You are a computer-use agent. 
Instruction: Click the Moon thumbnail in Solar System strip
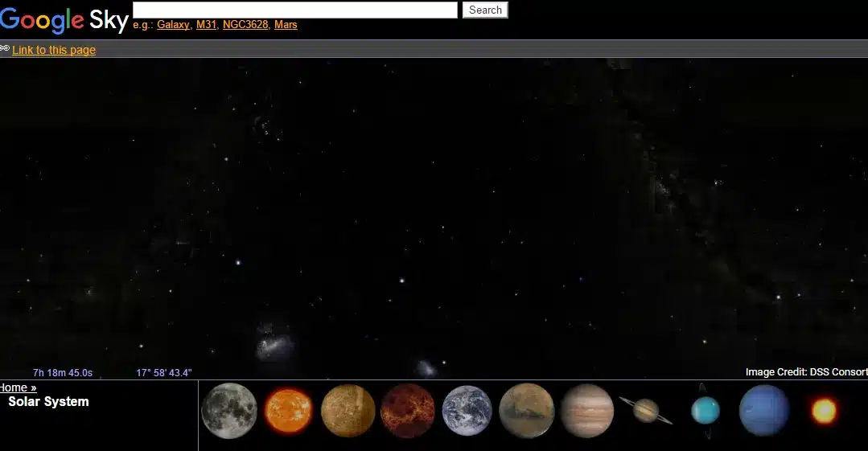click(229, 411)
